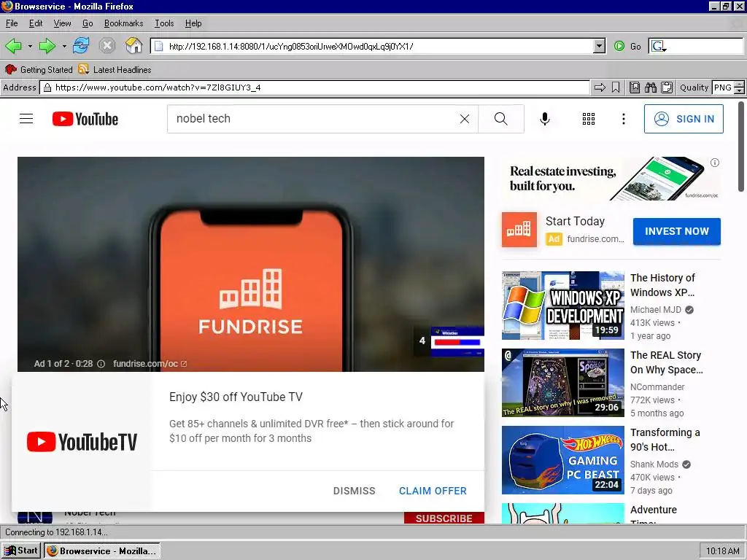Open the Bookmarks menu
The width and height of the screenshot is (747, 560).
click(x=123, y=23)
